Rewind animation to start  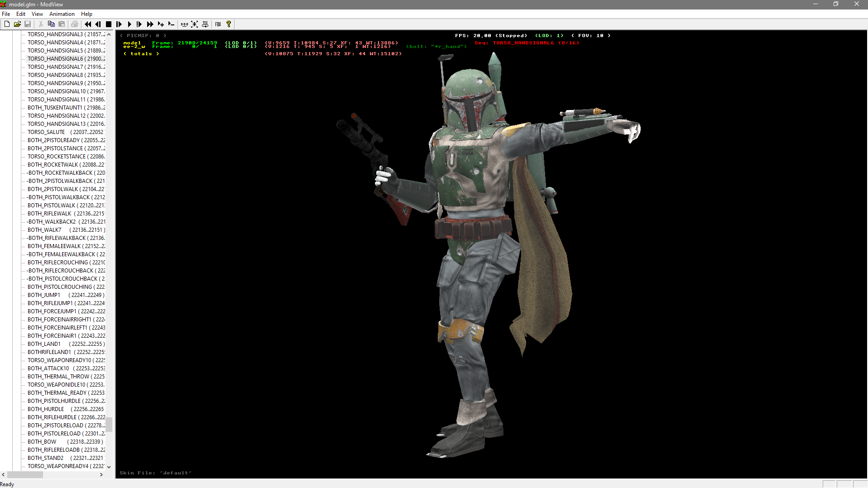point(88,24)
